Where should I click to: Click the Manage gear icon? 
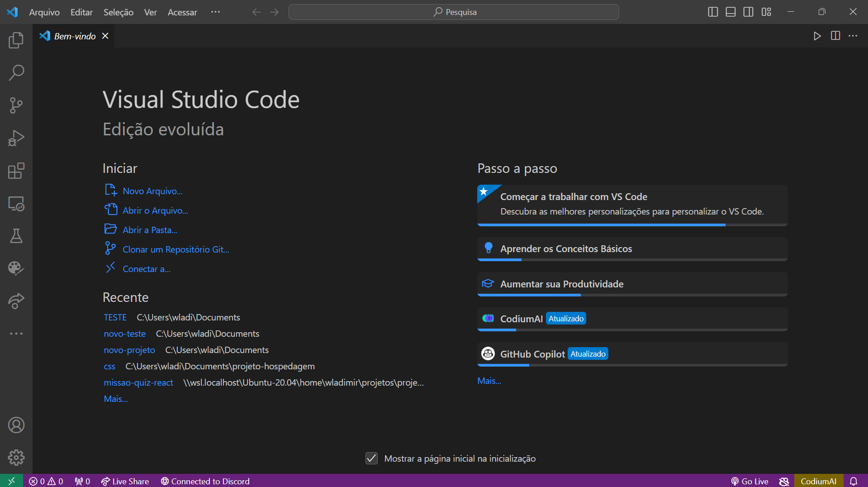tap(16, 458)
